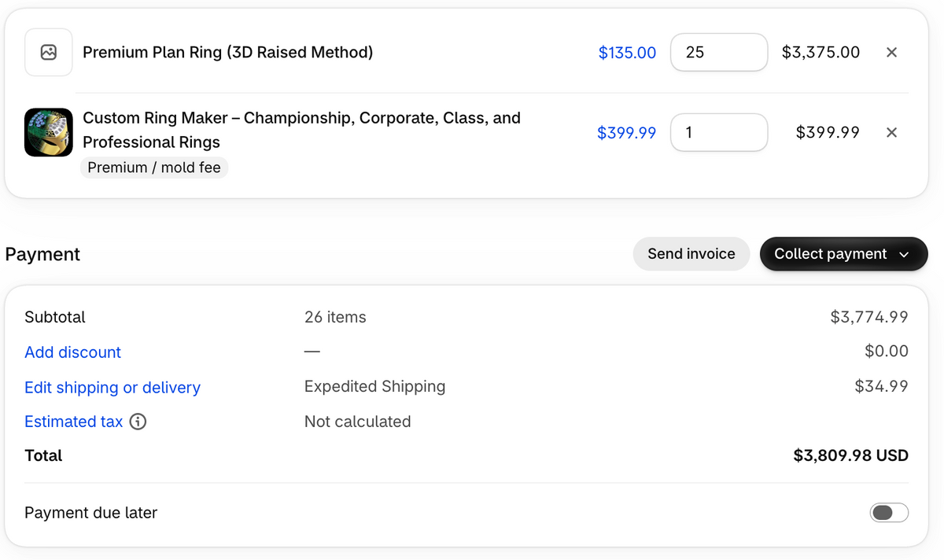
Task: Click the Expedited Shipping label
Action: click(x=374, y=386)
